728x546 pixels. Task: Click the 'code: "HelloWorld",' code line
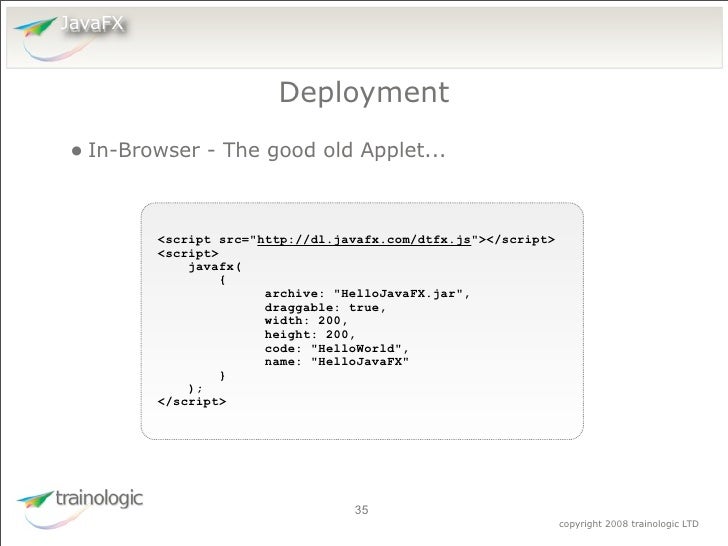pos(337,349)
